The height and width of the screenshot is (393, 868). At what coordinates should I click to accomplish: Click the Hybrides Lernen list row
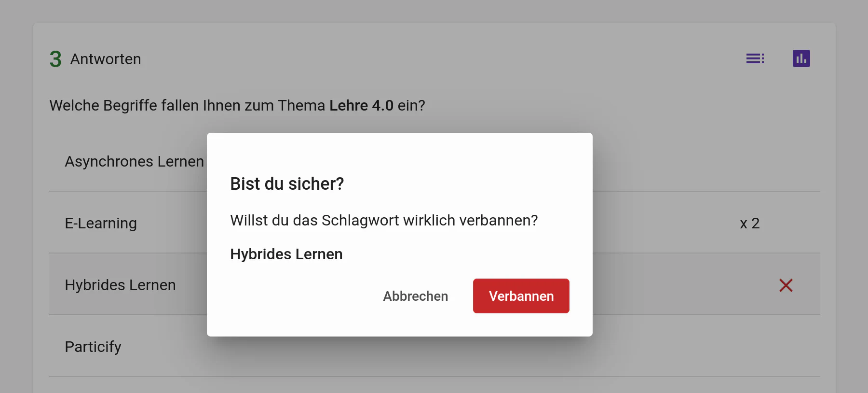[x=120, y=285]
